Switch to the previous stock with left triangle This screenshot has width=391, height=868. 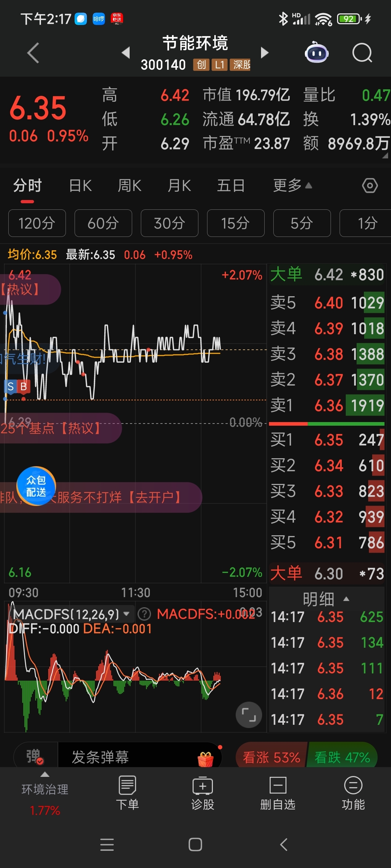coord(126,52)
